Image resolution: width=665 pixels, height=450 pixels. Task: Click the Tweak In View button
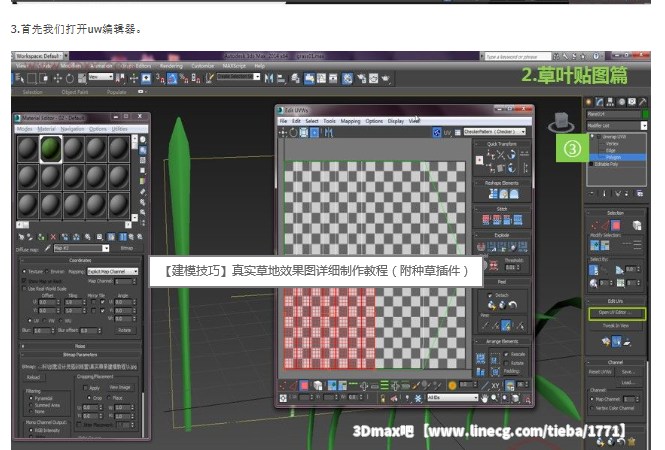pyautogui.click(x=616, y=326)
